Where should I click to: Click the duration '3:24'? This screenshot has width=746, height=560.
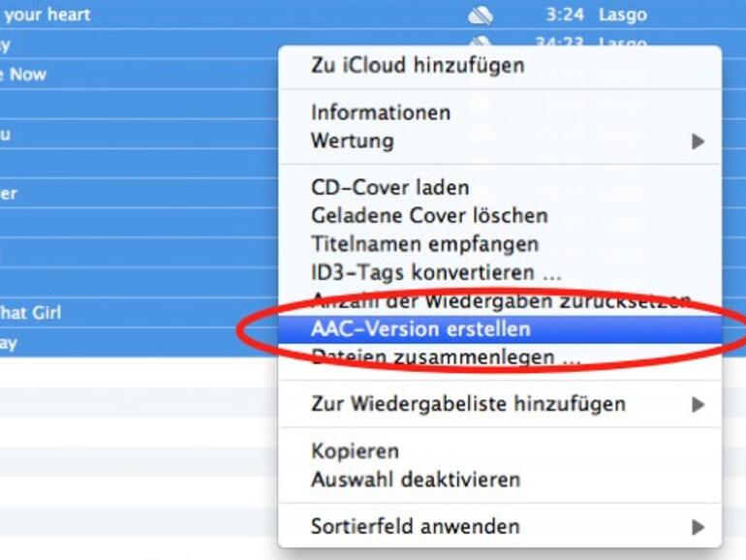[x=565, y=15]
